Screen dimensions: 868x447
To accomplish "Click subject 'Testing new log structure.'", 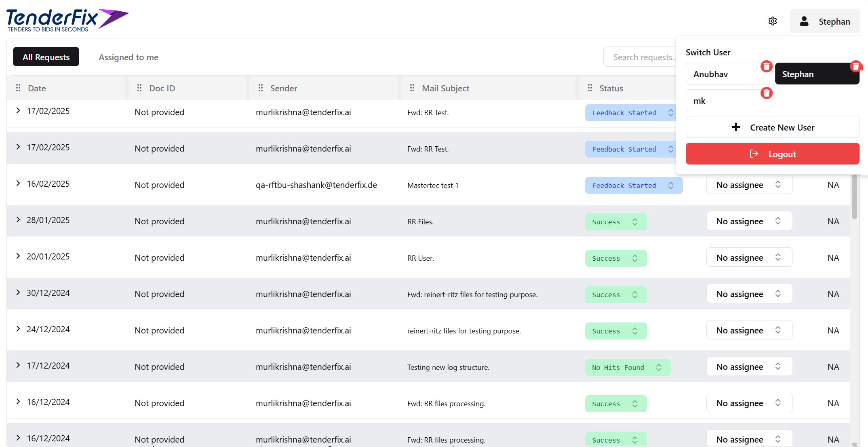I will (448, 367).
